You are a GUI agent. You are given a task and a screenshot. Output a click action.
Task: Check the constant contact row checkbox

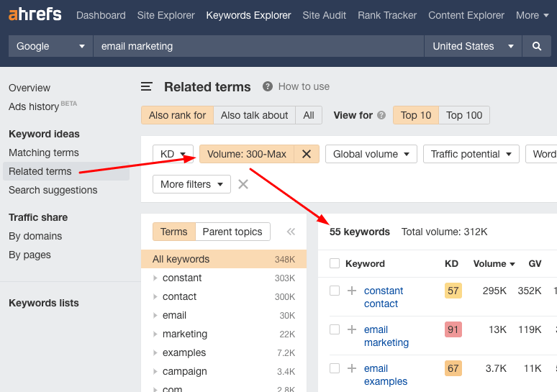335,291
